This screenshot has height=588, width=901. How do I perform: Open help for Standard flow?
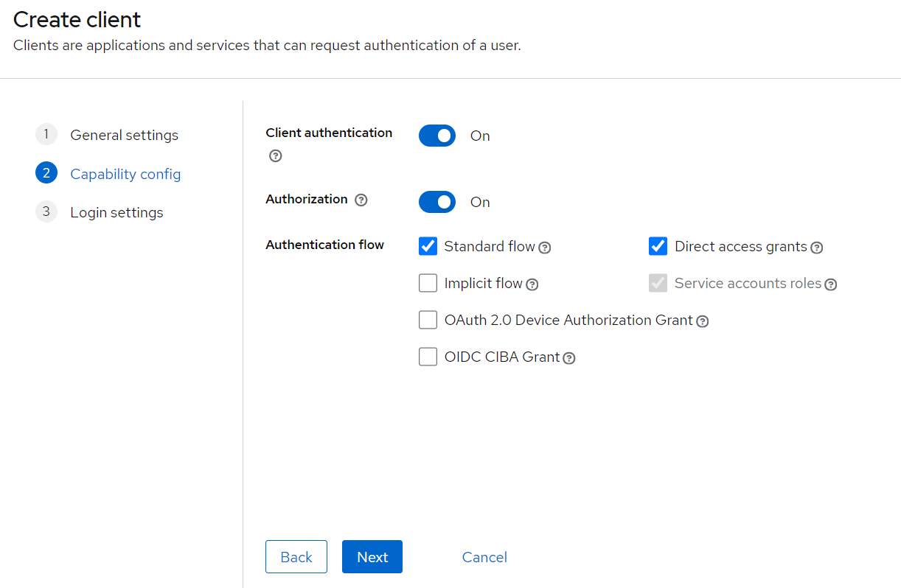[545, 248]
